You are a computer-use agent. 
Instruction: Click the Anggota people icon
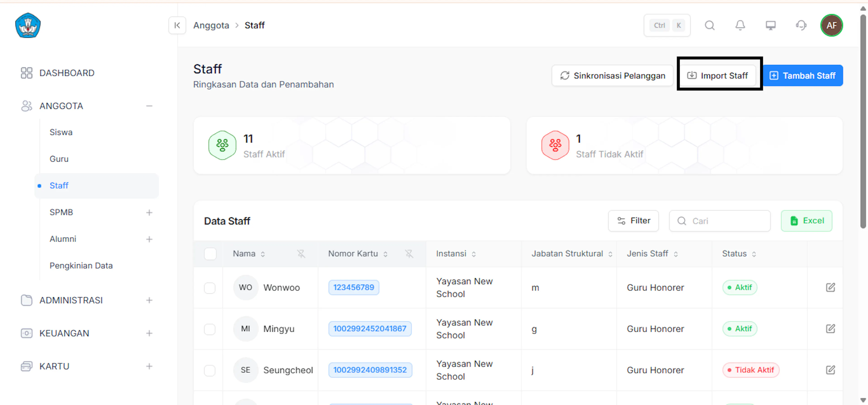(x=27, y=106)
